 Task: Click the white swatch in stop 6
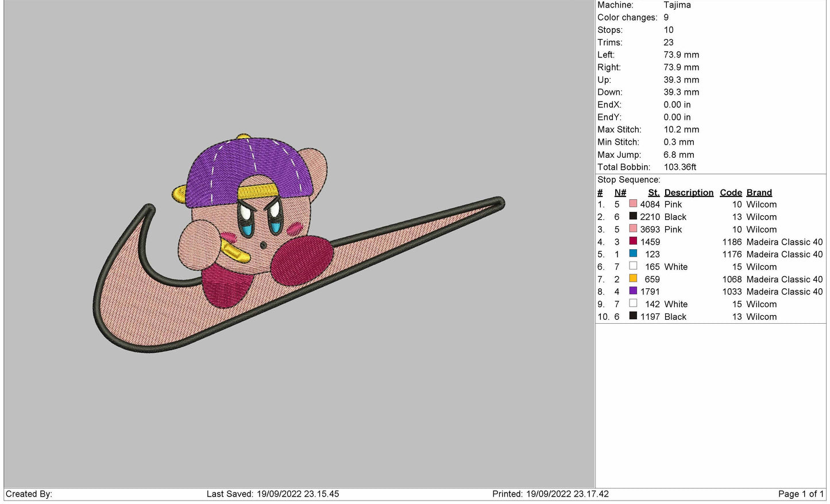(633, 266)
